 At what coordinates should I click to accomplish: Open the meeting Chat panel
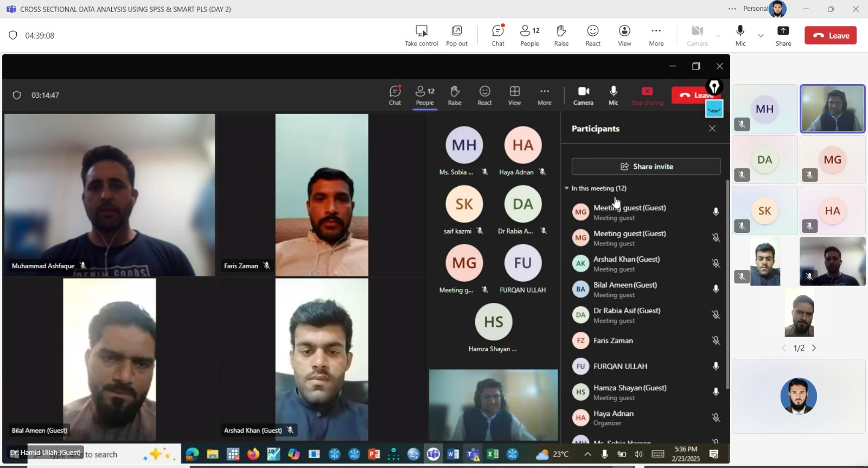498,35
